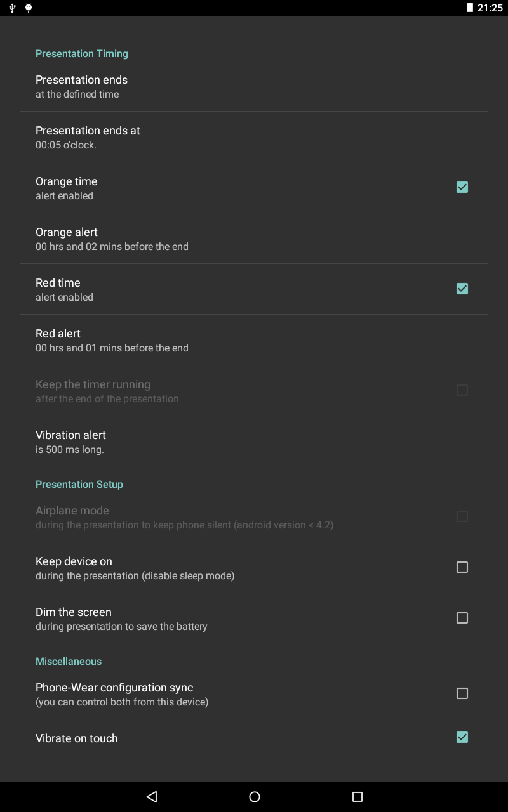Uncheck the Red time alert checkbox
The width and height of the screenshot is (508, 812).
pos(462,289)
